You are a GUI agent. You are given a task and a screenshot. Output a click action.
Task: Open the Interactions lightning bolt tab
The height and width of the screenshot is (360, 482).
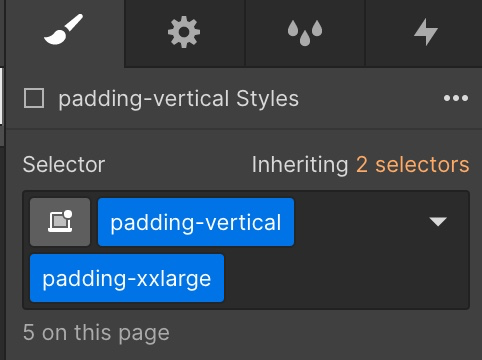425,33
